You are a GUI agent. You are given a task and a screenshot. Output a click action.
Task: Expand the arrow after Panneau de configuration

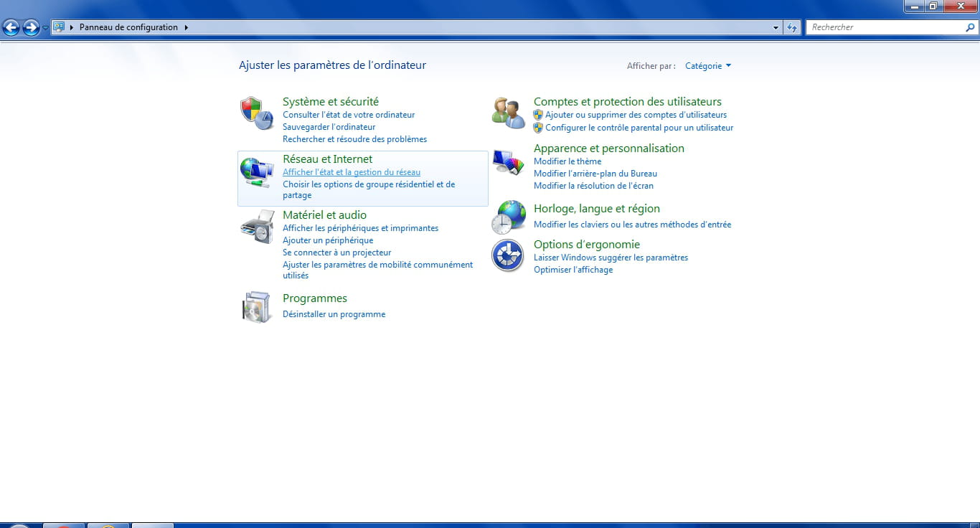pyautogui.click(x=187, y=27)
